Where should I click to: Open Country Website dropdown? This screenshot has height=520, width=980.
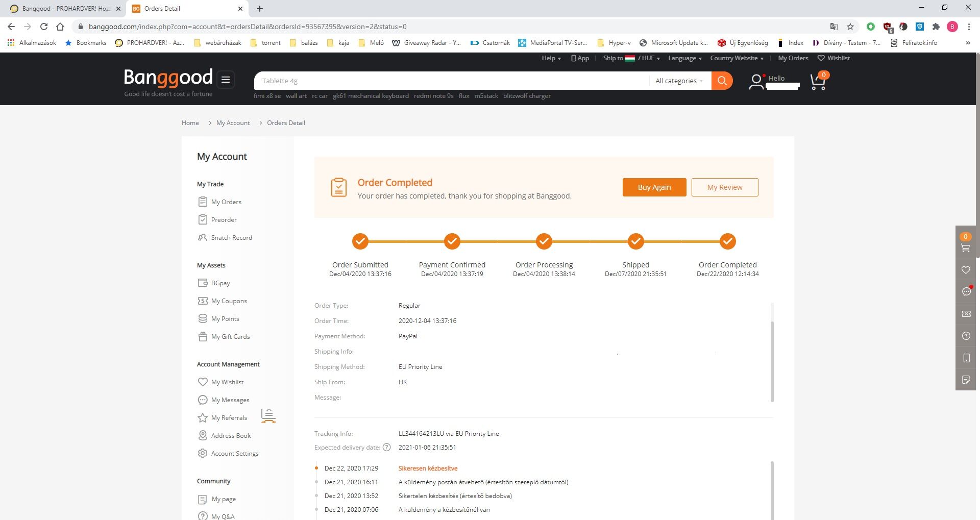pos(737,58)
